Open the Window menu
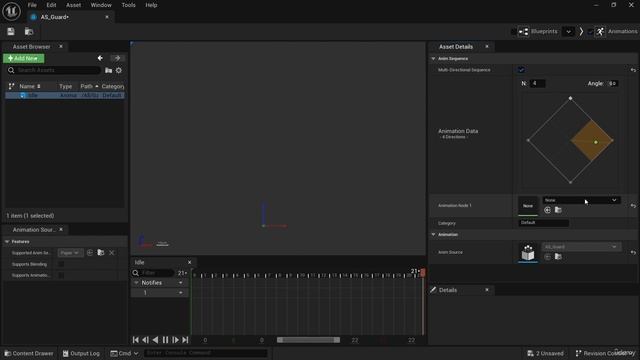 101,5
